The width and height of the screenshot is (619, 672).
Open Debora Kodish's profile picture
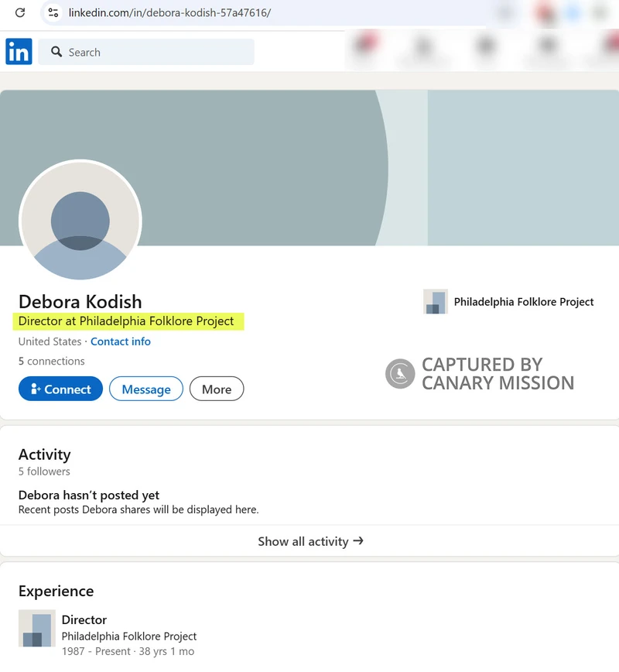[x=80, y=221]
